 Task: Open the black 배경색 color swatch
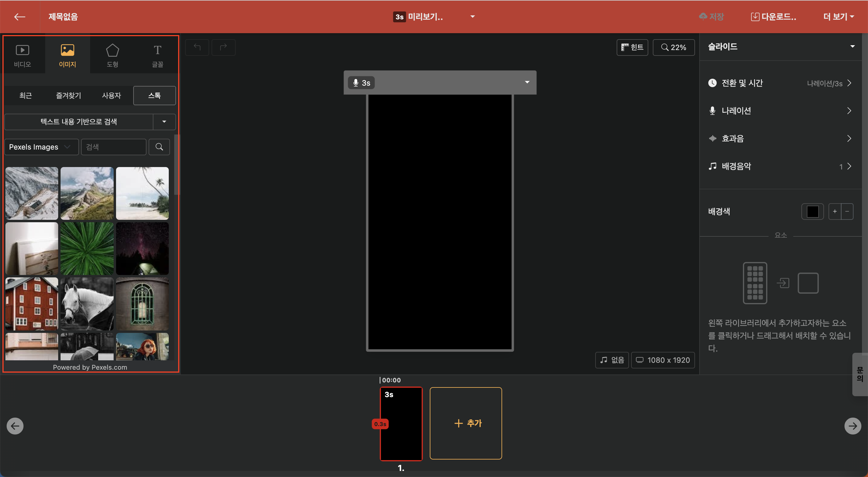click(x=813, y=212)
